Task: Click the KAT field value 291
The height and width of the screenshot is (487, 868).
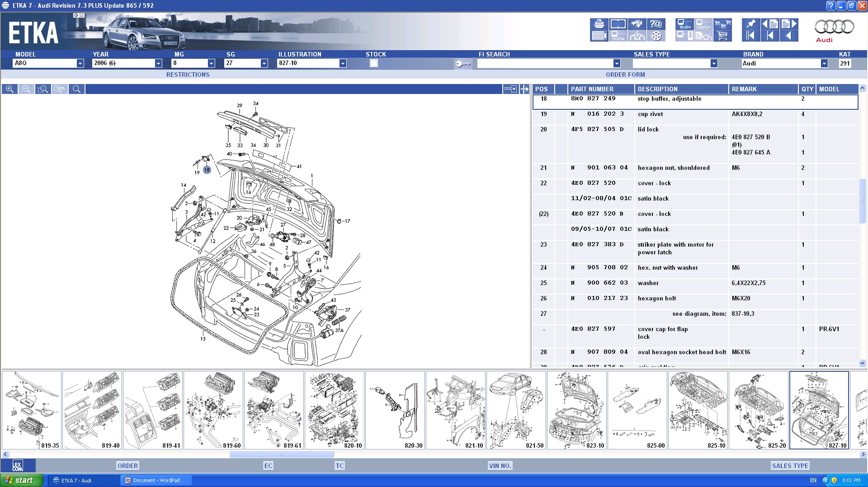Action: click(x=844, y=63)
